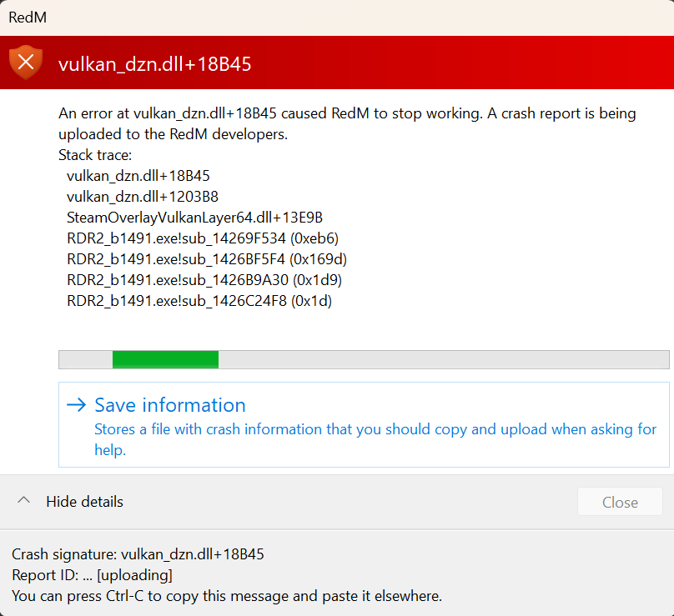This screenshot has height=616, width=674.
Task: Select the RDR2_b1491.exe!sub_1426B9A30 line
Action: 204,280
